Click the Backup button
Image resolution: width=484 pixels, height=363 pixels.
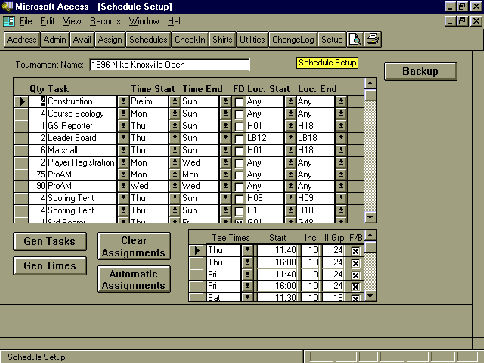point(420,71)
